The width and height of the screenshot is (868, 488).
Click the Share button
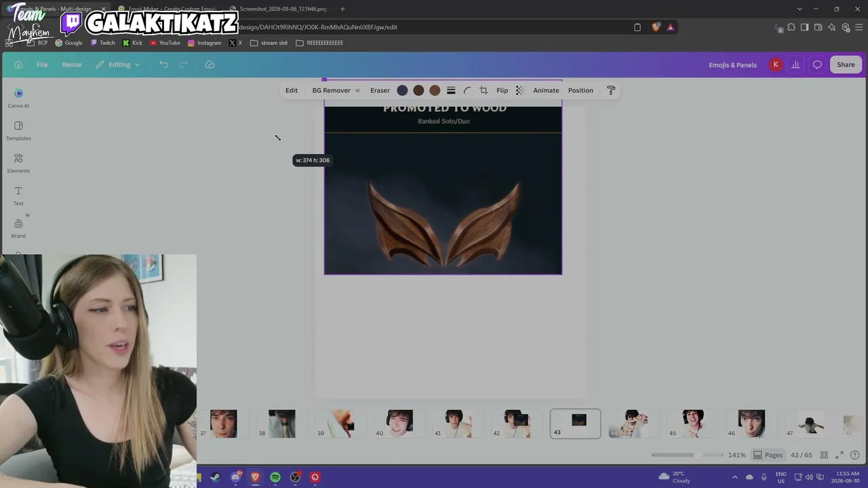click(846, 64)
